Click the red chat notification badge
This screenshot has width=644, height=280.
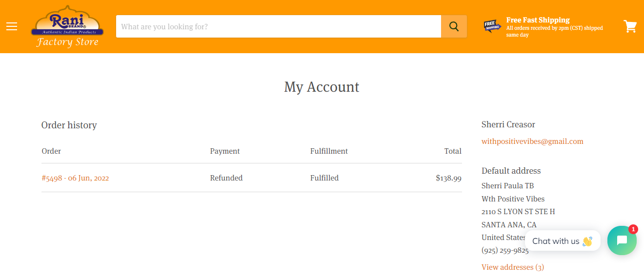(x=633, y=229)
